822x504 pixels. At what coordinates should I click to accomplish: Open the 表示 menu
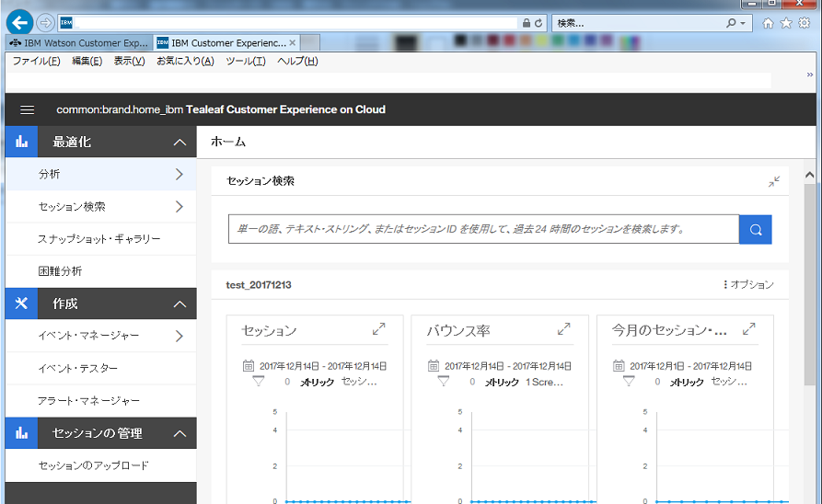click(x=130, y=61)
